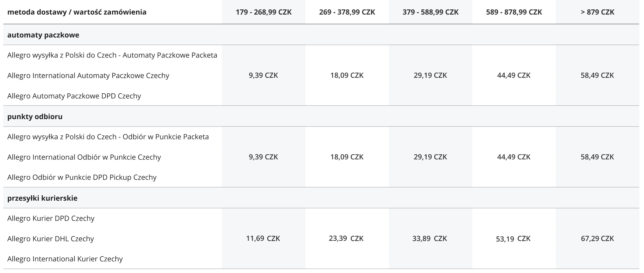Viewport: 644px width, 273px height.
Task: Click 'Allegro Automaty Paczkowe DPD Czechy' entry
Action: click(74, 96)
